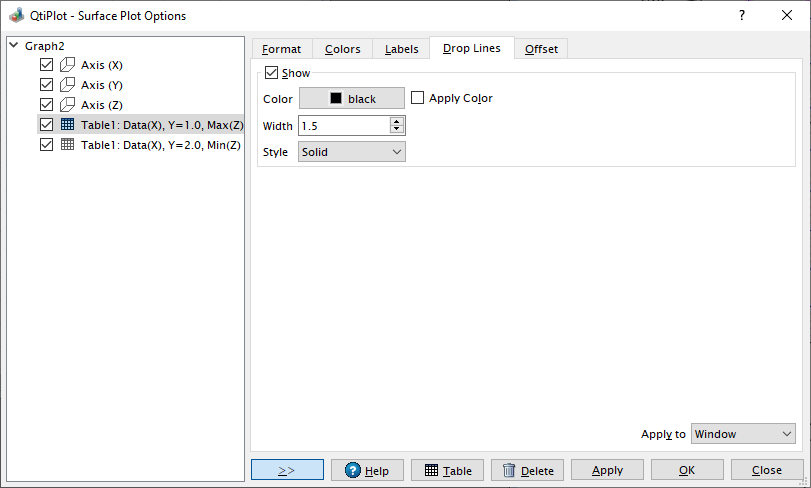Image resolution: width=811 pixels, height=488 pixels.
Task: Collapse the Graph2 tree node
Action: (x=13, y=46)
